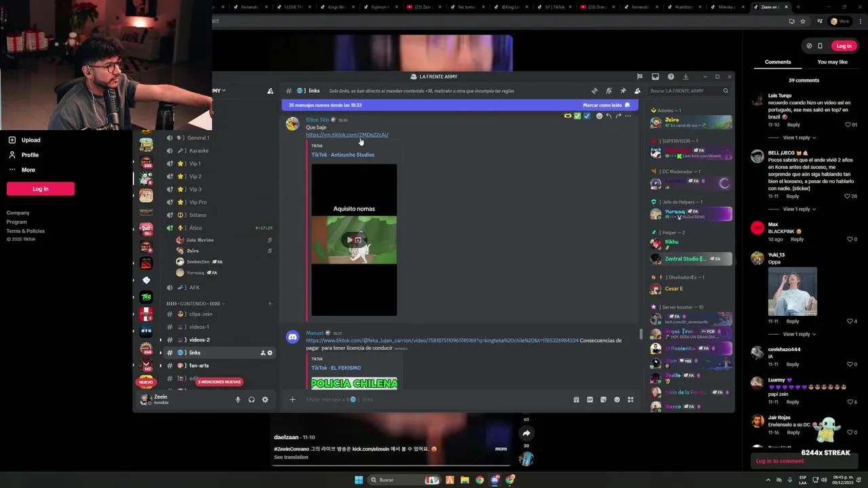
Task: Collapse the CONTENIDO channel category
Action: (195, 304)
